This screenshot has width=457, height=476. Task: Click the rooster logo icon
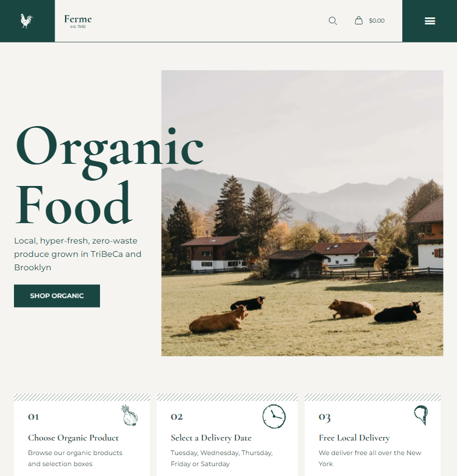pyautogui.click(x=27, y=21)
